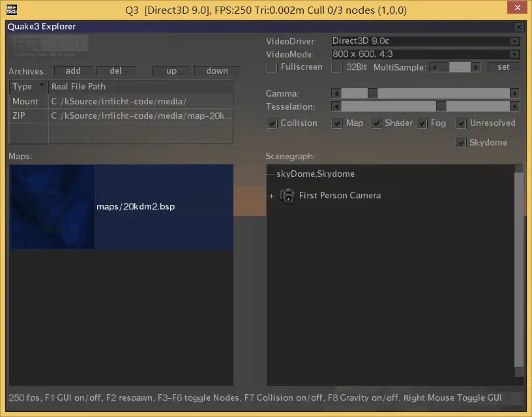Screen dimensions: 532x417
Task: Click the MultiSample right arrow
Action: tap(483, 67)
